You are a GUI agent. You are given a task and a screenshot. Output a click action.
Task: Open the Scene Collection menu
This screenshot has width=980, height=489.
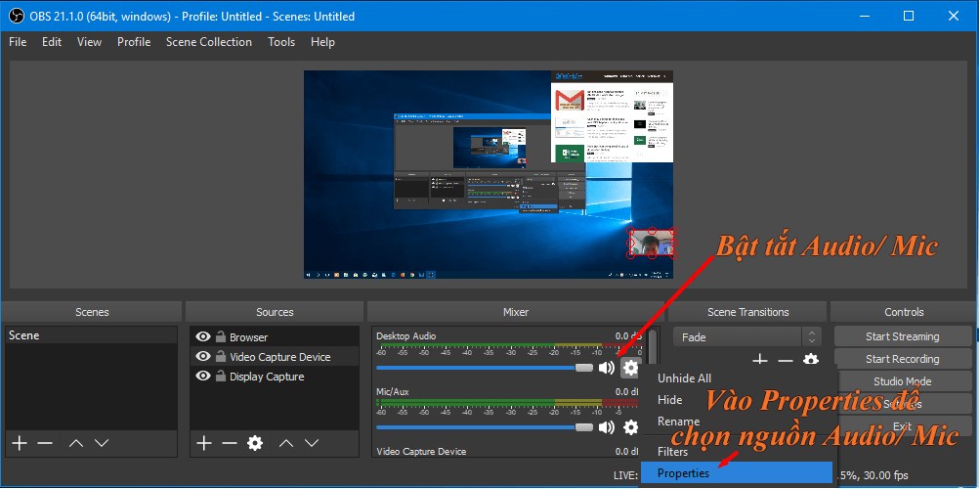[x=208, y=42]
